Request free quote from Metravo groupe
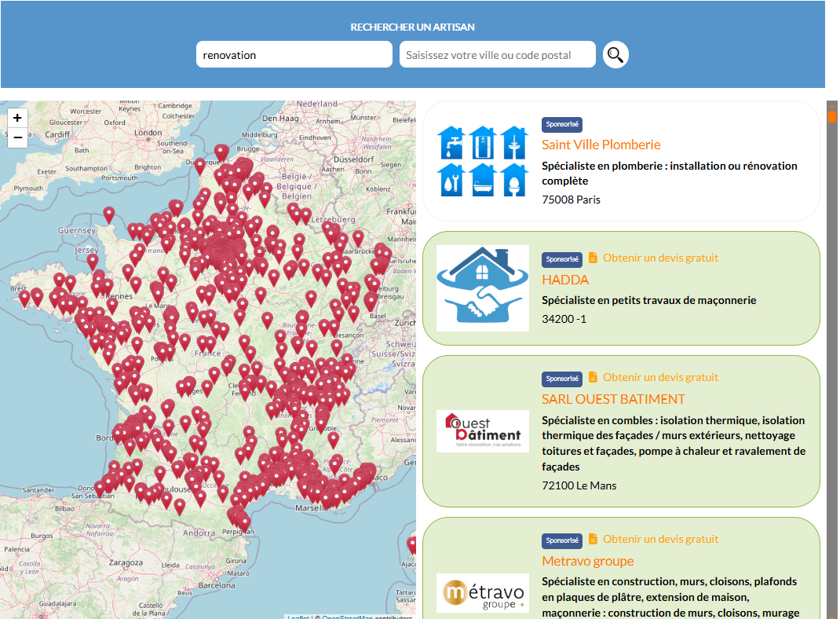Viewport: 840px width, 619px height. click(660, 539)
